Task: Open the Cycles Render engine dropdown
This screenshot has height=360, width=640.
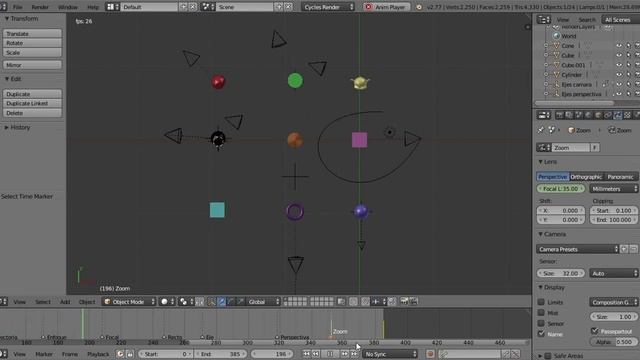Action: 328,7
